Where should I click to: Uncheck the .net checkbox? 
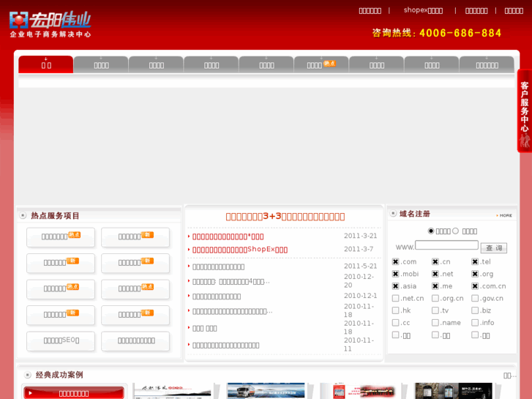(x=435, y=274)
